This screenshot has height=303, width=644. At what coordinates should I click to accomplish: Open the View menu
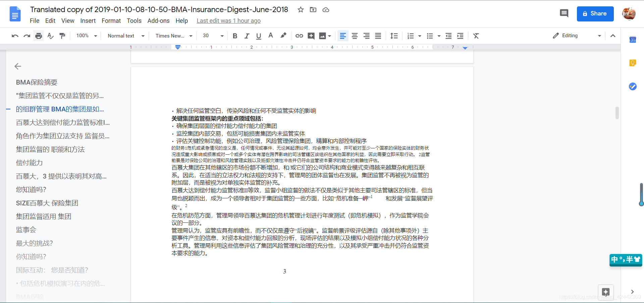(68, 21)
